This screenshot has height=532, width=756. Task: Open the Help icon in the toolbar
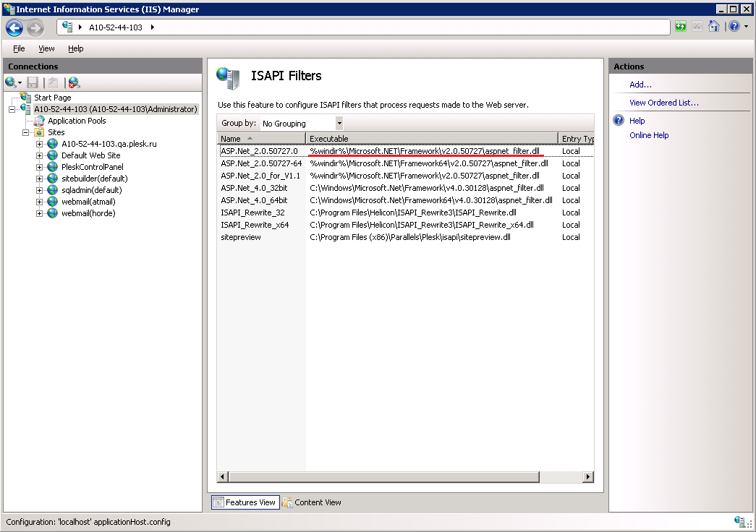click(734, 27)
